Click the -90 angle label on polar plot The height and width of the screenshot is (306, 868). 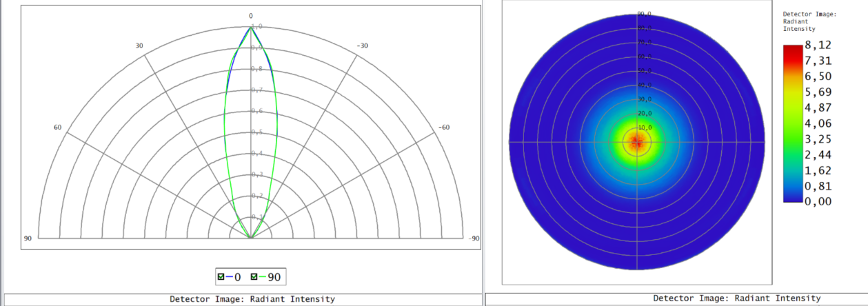pyautogui.click(x=474, y=238)
